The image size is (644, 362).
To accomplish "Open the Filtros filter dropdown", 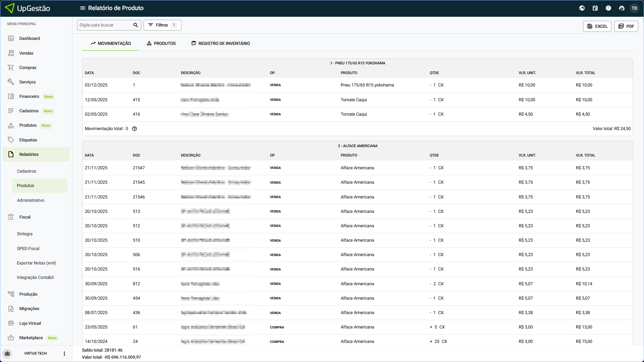I will [162, 25].
